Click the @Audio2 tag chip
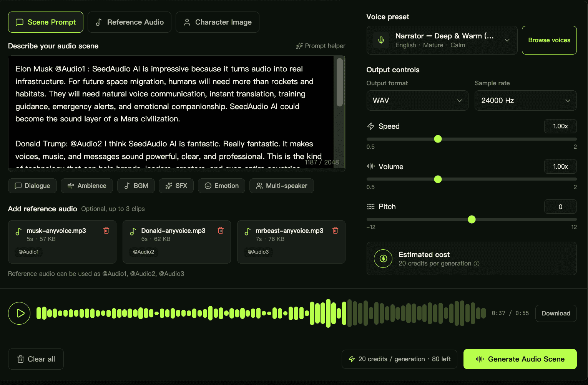This screenshot has height=385, width=588. [143, 252]
